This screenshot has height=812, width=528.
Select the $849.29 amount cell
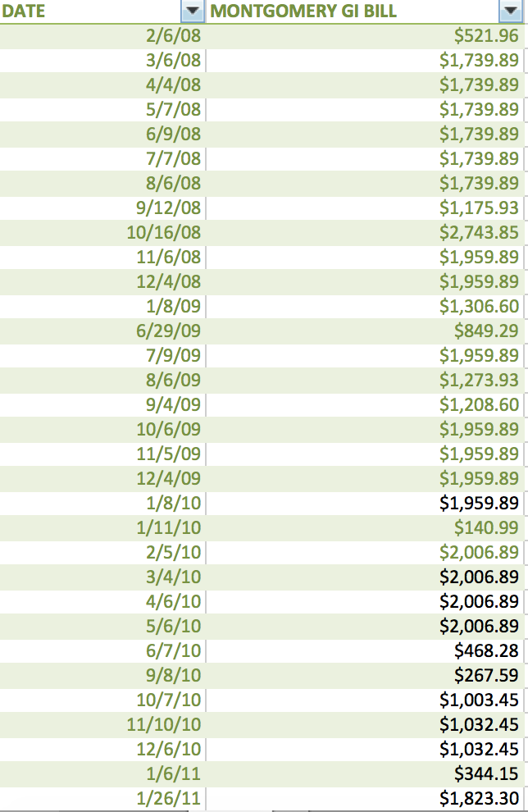487,331
